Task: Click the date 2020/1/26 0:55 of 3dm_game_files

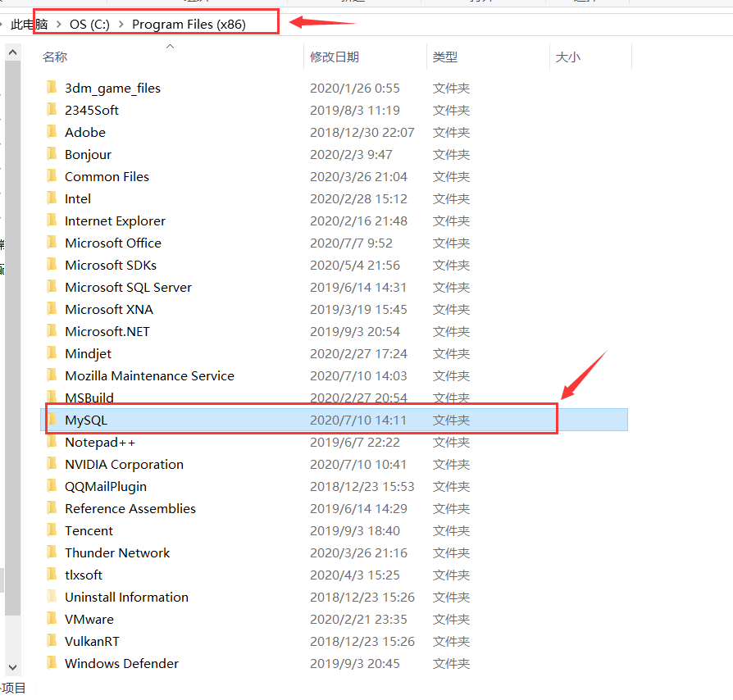Action: coord(355,88)
